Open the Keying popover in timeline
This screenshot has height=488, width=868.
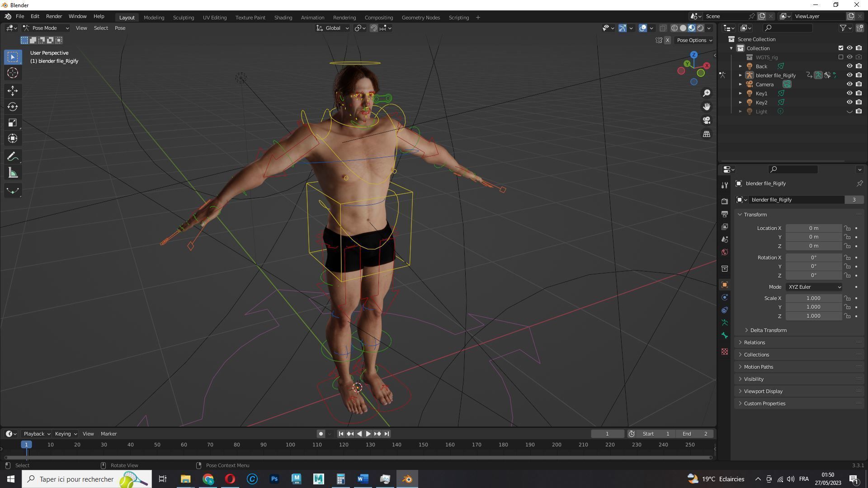coord(66,434)
